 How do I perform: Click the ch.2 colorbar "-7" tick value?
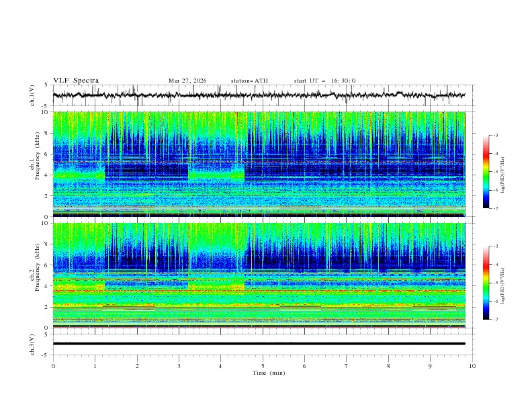495,320
